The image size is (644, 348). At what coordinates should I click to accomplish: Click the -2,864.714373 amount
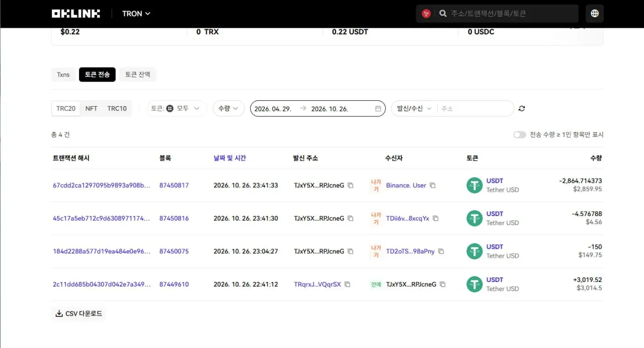581,181
